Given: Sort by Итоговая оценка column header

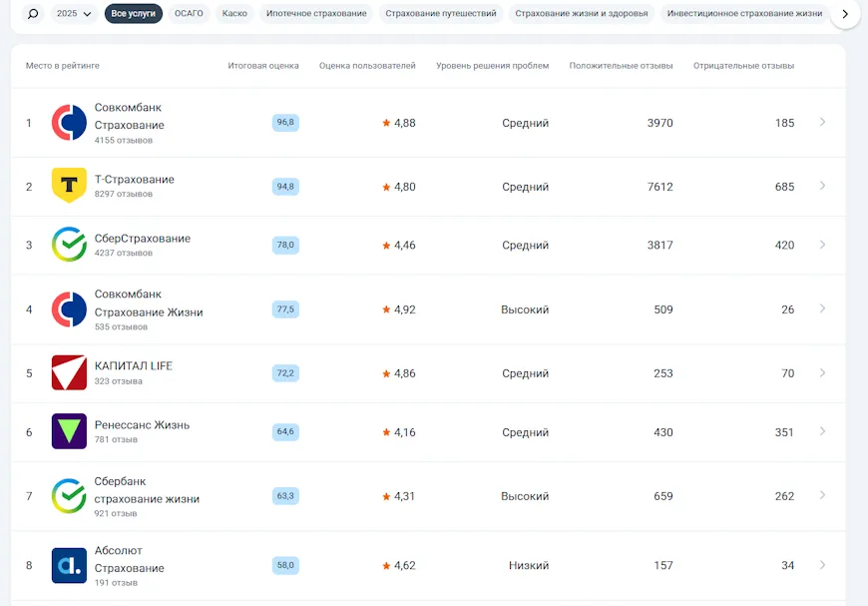Looking at the screenshot, I should click(262, 66).
